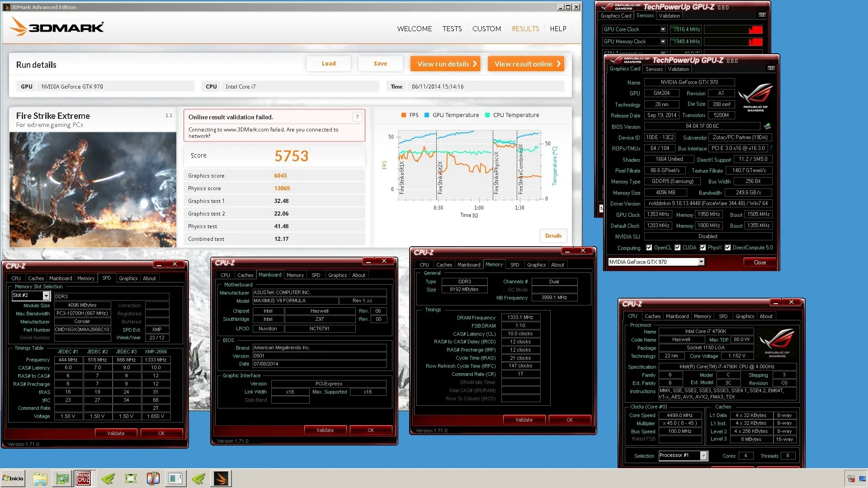868x488 pixels.
Task: Open the green circuit board taskbar app
Action: [x=62, y=479]
